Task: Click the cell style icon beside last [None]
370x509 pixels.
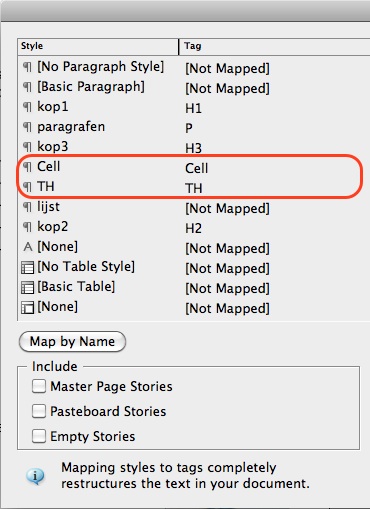Action: point(27,307)
